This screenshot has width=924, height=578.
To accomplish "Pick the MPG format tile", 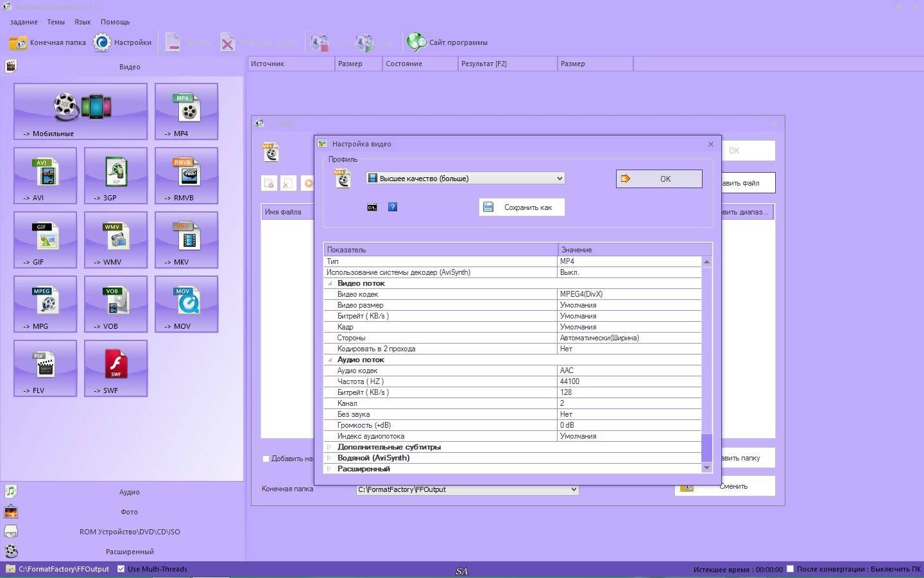I will (x=45, y=304).
